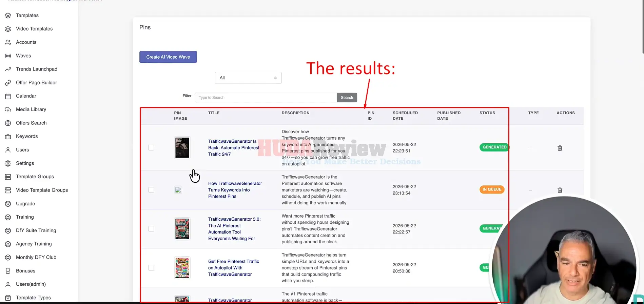Click the PUBLISHED DATE column header

(449, 116)
